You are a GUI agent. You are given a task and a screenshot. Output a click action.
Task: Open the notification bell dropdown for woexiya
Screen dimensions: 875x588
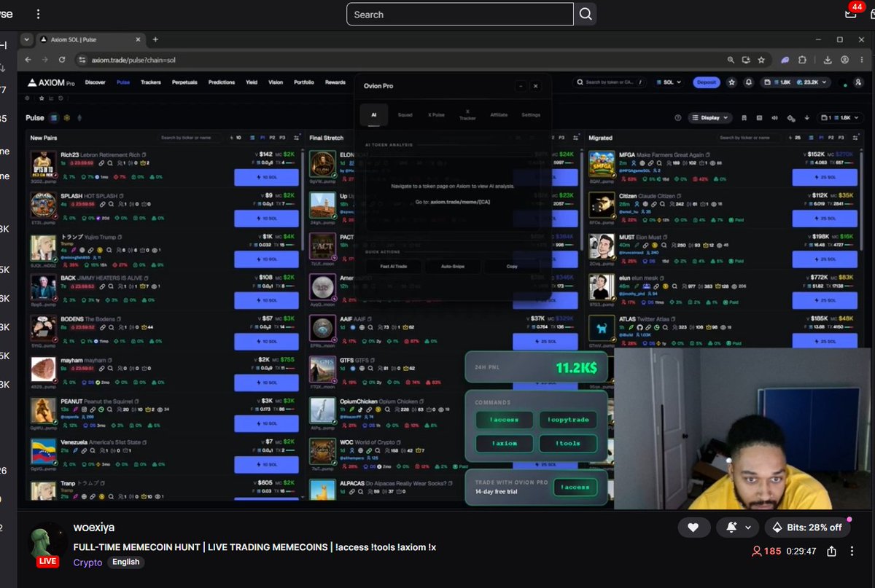pyautogui.click(x=736, y=528)
